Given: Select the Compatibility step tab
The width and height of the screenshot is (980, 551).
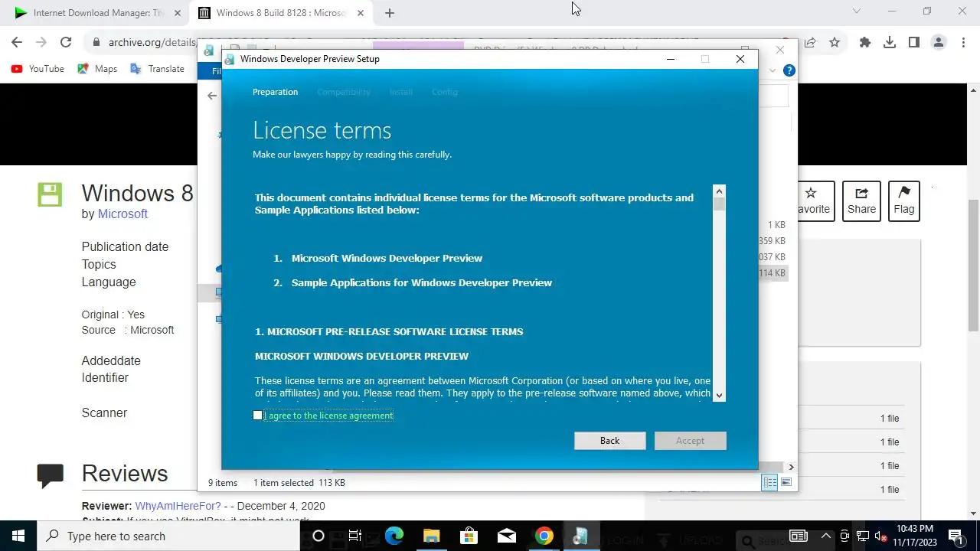Looking at the screenshot, I should pos(344,92).
